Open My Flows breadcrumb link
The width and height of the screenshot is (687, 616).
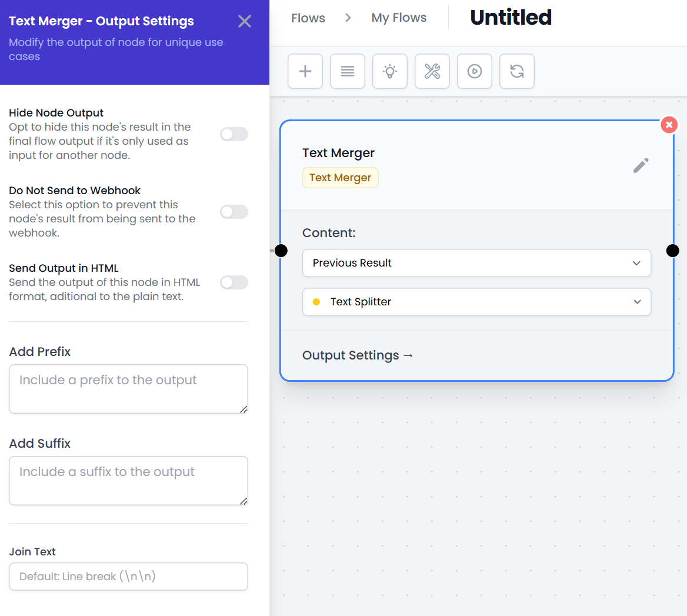coord(399,18)
